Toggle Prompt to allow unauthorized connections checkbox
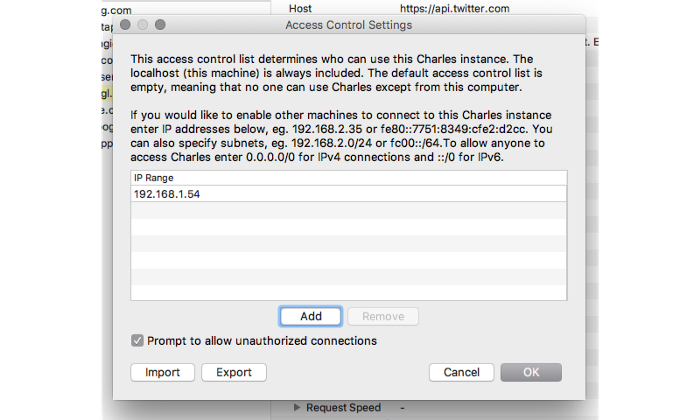Image resolution: width=700 pixels, height=420 pixels. 138,341
